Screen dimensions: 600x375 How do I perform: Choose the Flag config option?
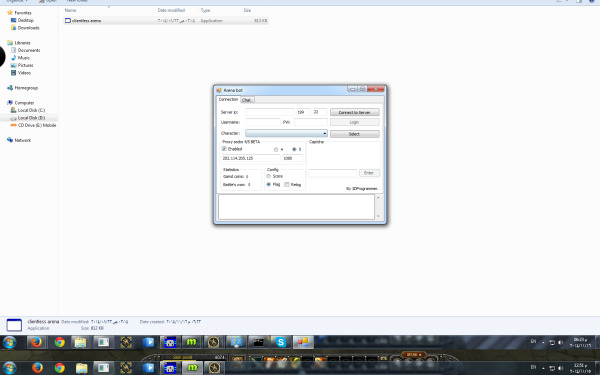pos(269,184)
